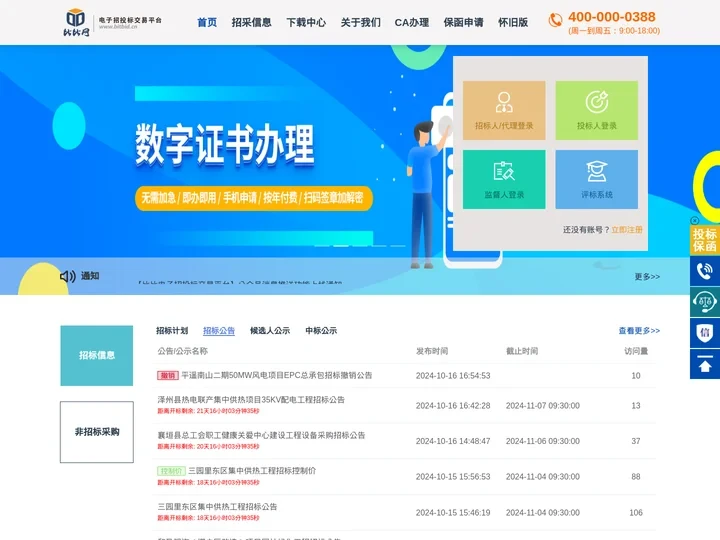The width and height of the screenshot is (720, 540).
Task: Go to 首页 in navigation
Action: [207, 22]
